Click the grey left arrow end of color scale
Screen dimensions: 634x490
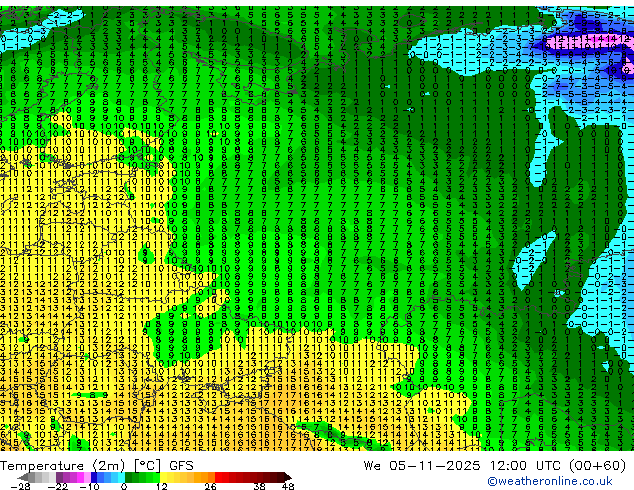click(x=22, y=477)
